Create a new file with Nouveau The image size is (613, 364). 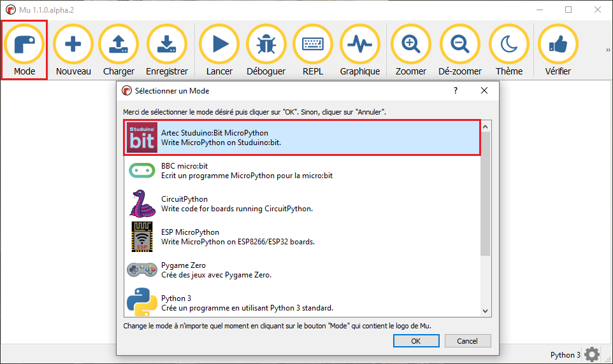(73, 50)
